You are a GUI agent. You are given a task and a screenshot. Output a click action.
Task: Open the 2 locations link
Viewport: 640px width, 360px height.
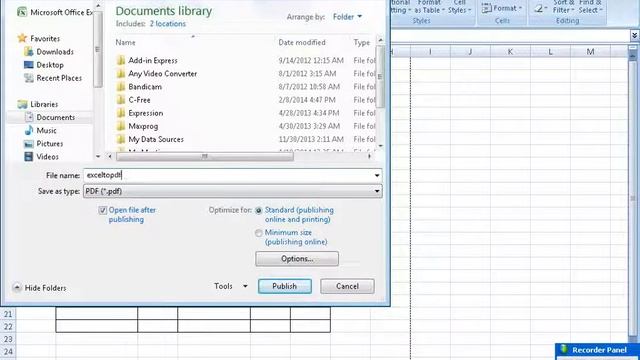pos(168,24)
